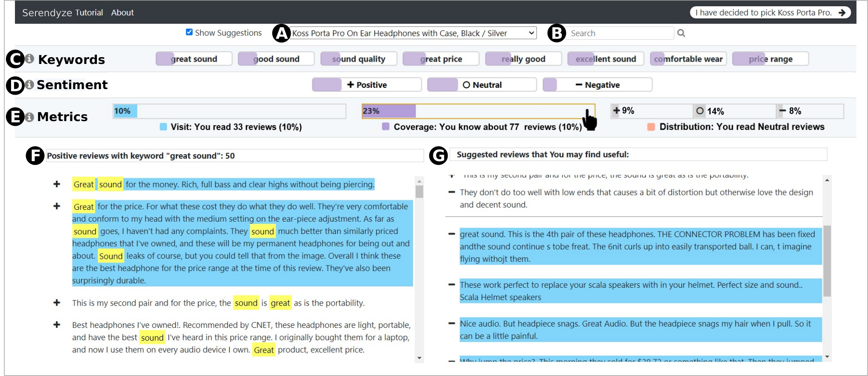Toggle the Neutral sentiment filter
The width and height of the screenshot is (868, 376).
(482, 85)
